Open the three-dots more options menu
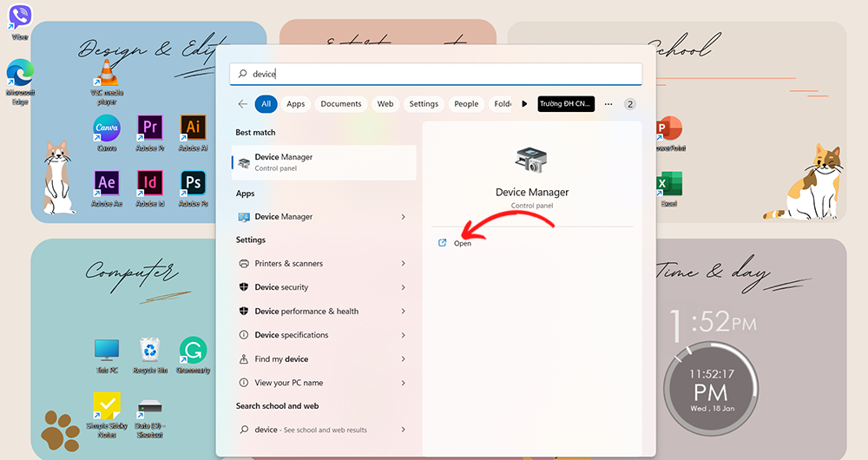Screen dimensions: 868x460 pyautogui.click(x=608, y=104)
